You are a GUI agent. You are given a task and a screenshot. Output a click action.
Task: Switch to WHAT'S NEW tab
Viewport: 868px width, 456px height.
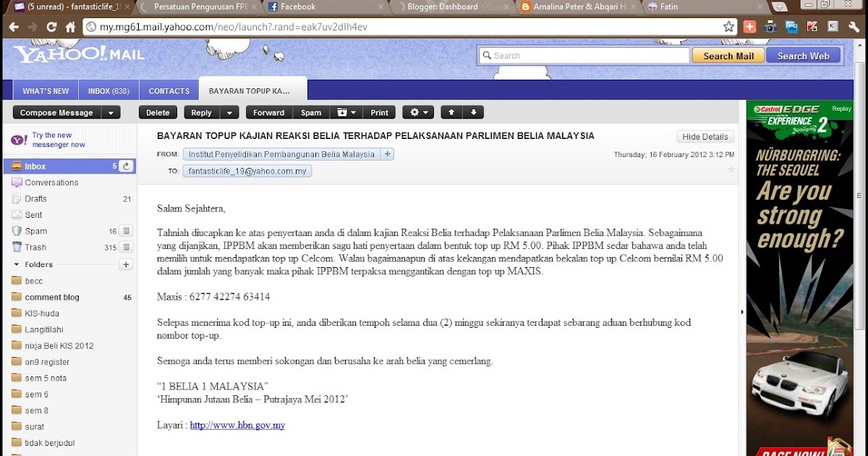click(46, 91)
